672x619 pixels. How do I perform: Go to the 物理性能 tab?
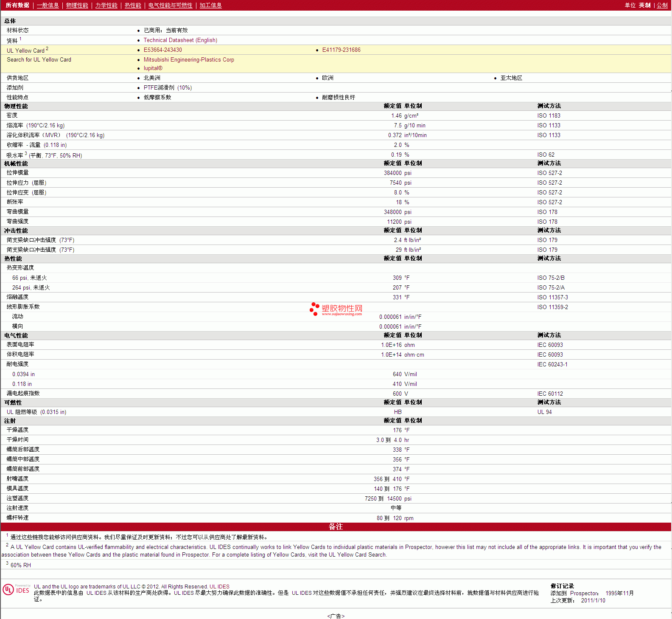point(77,5)
